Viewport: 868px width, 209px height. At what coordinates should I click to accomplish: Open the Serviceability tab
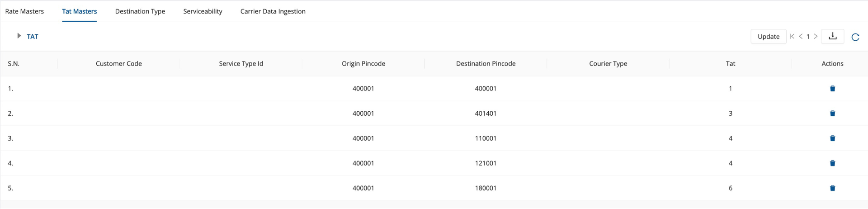203,11
